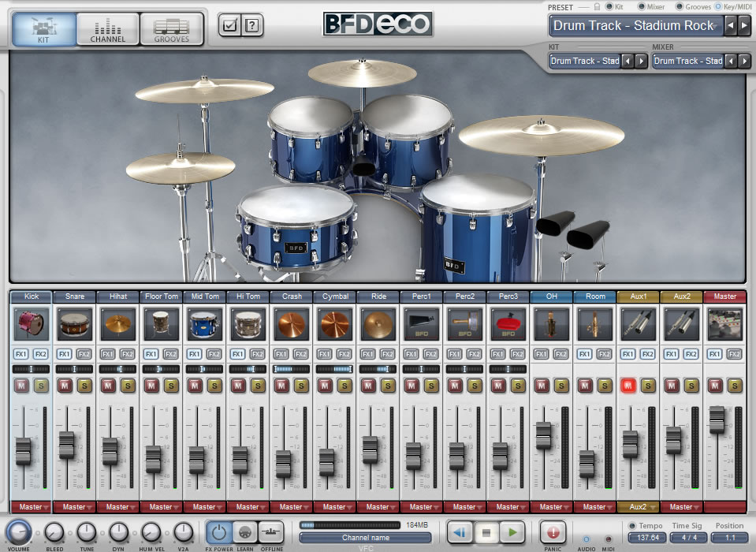
Task: Open the Perc3 red block instrument slot
Action: [x=508, y=324]
